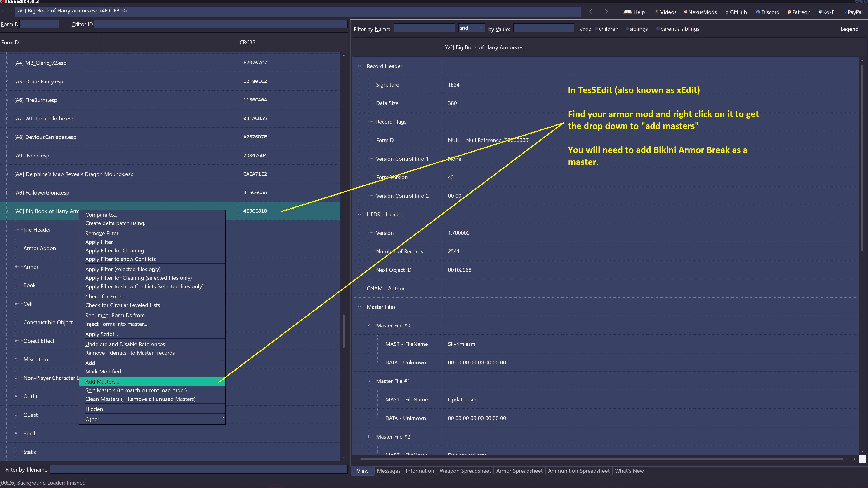The image size is (868, 488).
Task: Click the forward navigation arrow
Action: [606, 12]
